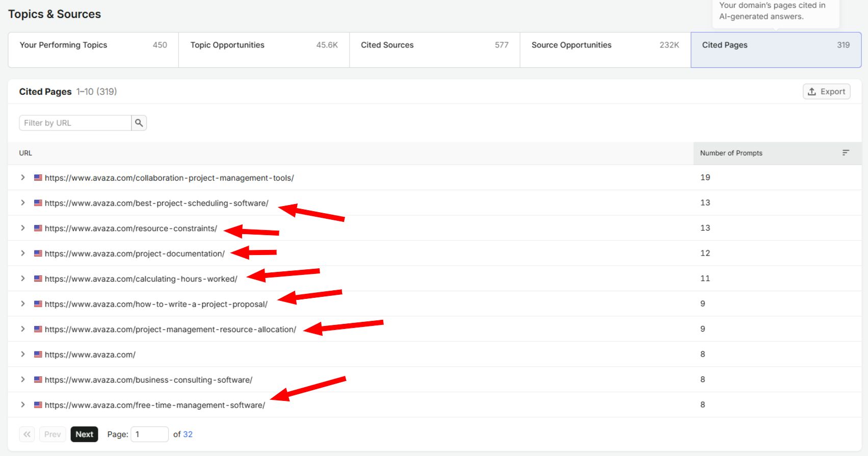Screen dimensions: 868x456
Task: Open the Topic Opportunities tab
Action: (264, 50)
